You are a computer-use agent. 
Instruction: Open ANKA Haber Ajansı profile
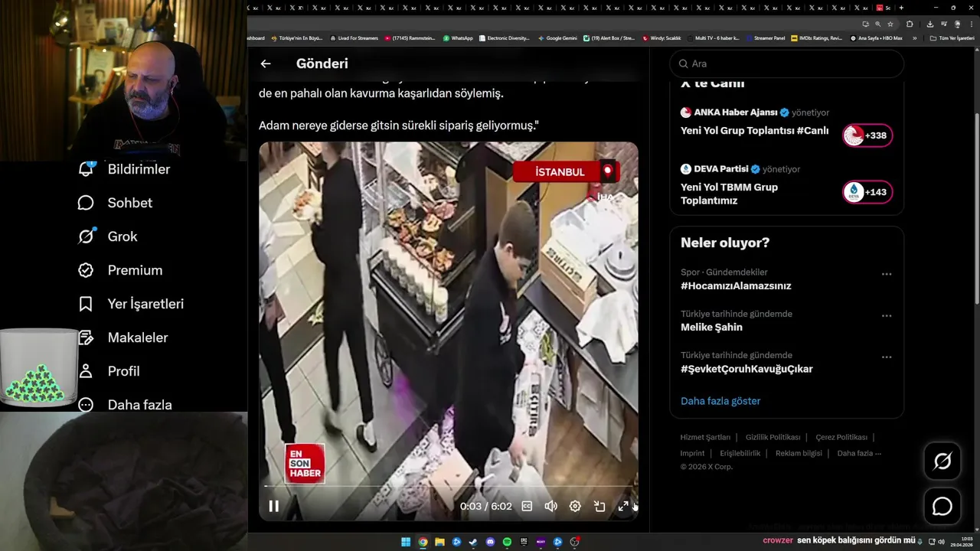tap(736, 112)
